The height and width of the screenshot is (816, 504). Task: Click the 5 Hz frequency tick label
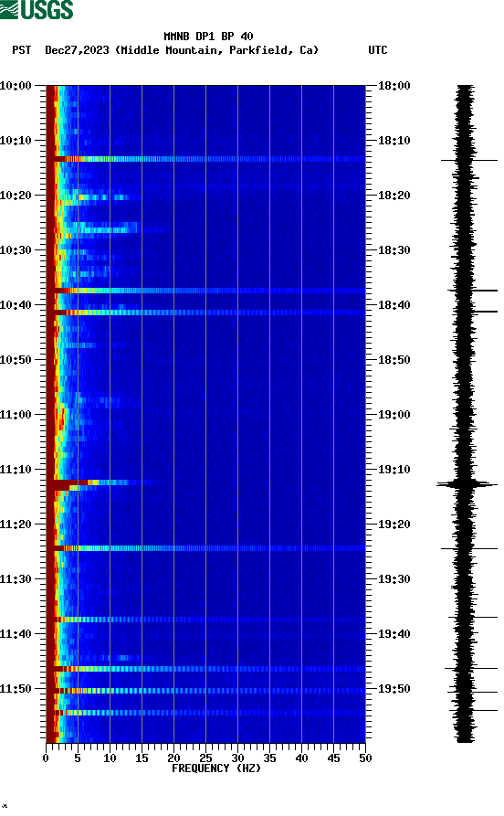[78, 758]
